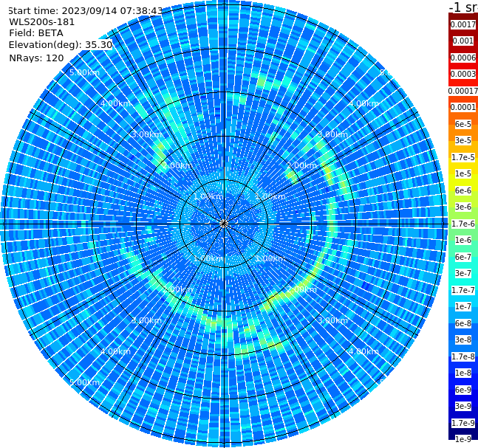Select the lower-left 3.00km range label
The image size is (478, 448).
click(146, 320)
